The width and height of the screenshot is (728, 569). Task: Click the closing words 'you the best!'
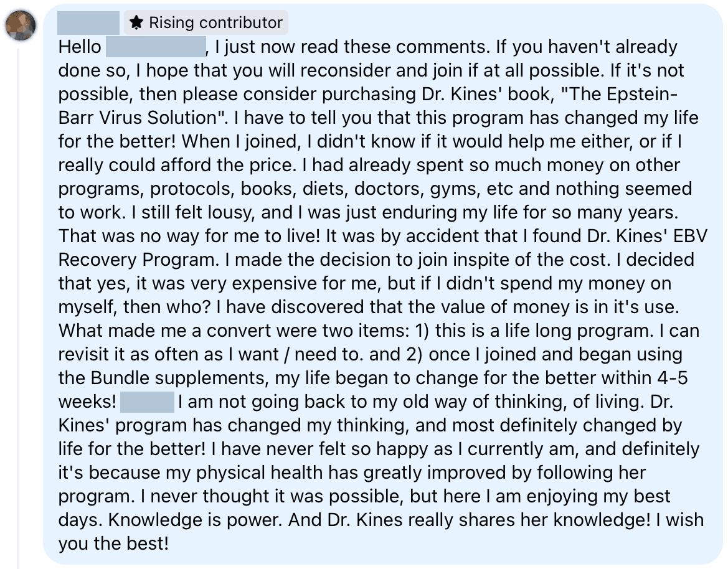click(113, 544)
